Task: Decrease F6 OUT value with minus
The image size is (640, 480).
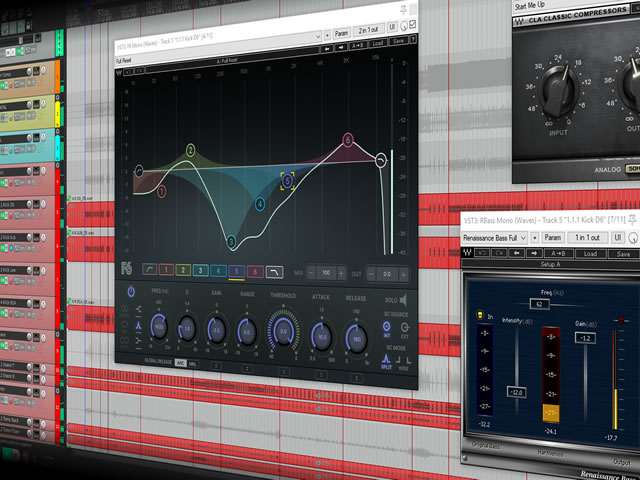Action: [371, 273]
